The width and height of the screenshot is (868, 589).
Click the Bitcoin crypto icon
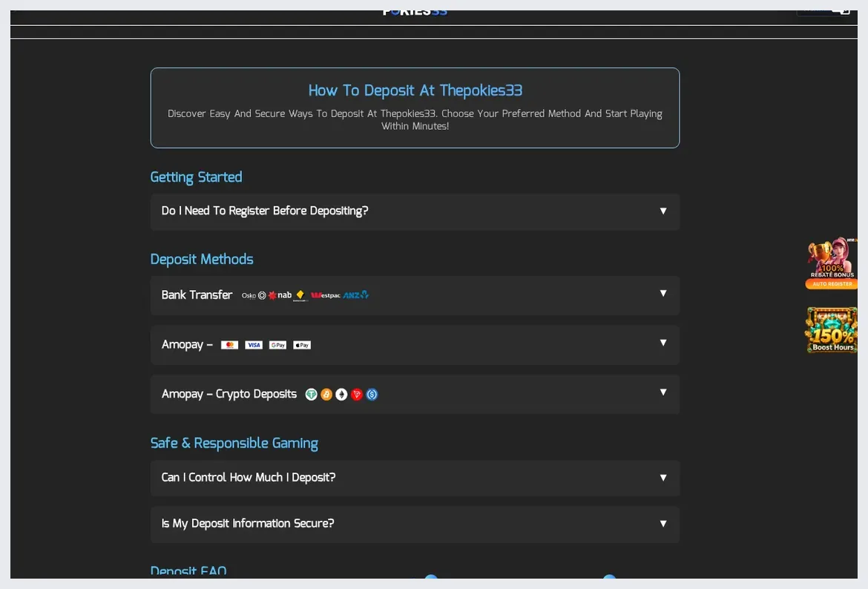point(326,394)
